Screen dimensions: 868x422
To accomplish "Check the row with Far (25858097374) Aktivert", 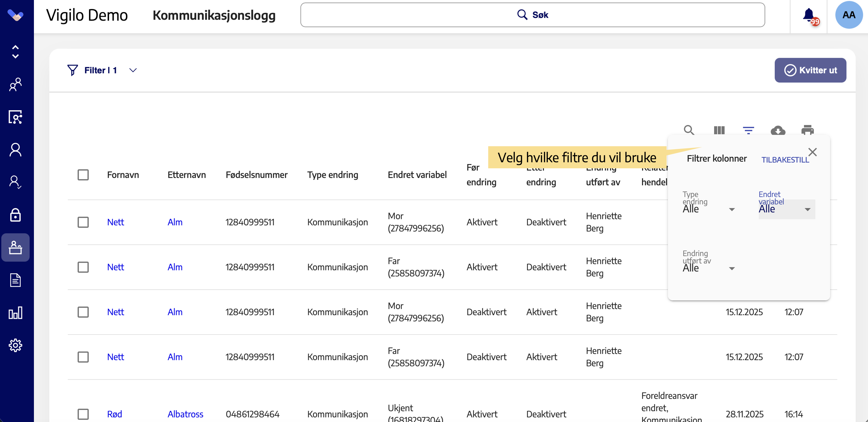I will point(83,267).
